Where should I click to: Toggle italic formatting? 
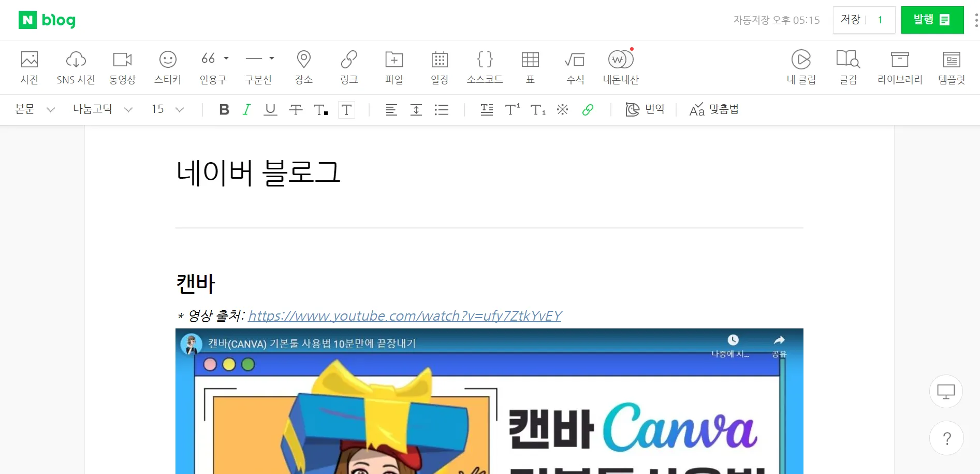pos(247,110)
